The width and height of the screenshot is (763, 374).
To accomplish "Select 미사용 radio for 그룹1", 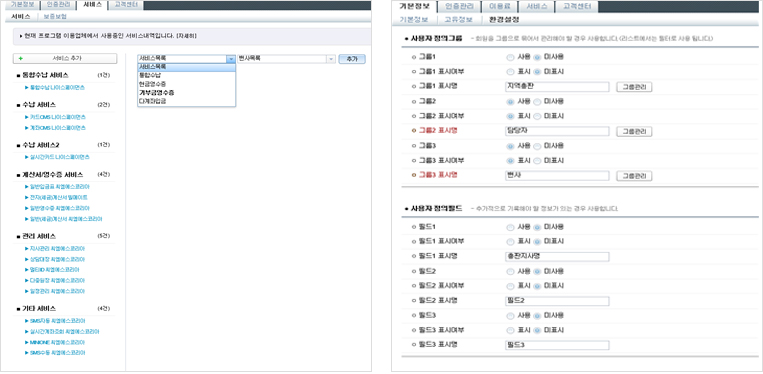I will [537, 57].
